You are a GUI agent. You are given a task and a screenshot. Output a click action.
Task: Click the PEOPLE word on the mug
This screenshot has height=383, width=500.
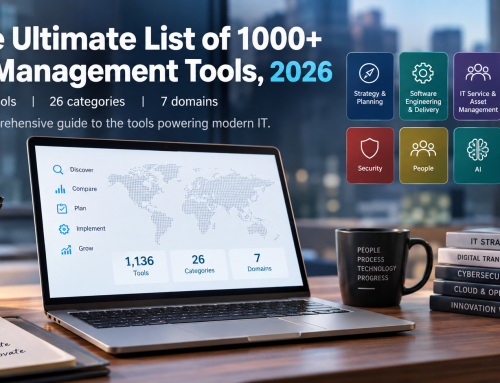(369, 250)
